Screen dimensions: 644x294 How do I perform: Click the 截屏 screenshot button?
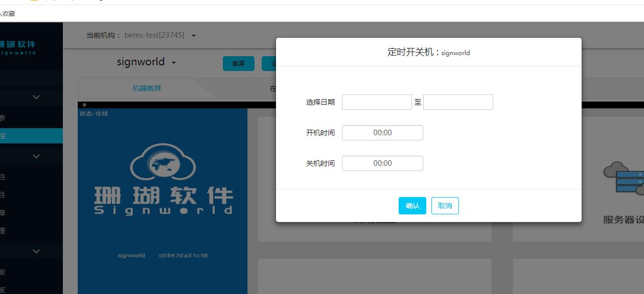click(238, 63)
